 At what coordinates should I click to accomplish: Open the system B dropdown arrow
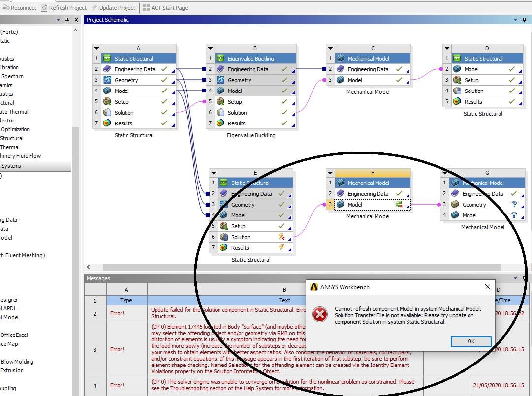tap(210, 48)
